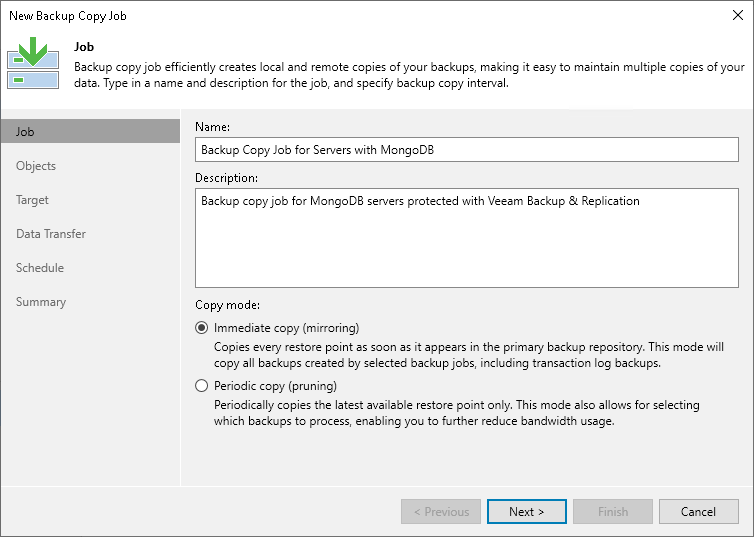Cancel the backup copy job wizard
This screenshot has height=537, width=754.
click(698, 512)
